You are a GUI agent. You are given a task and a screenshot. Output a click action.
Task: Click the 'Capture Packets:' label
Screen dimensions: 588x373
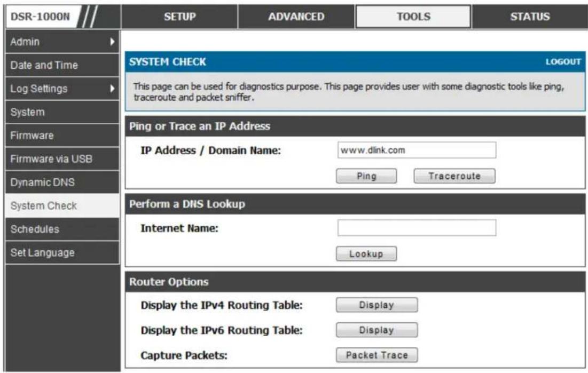pyautogui.click(x=184, y=355)
